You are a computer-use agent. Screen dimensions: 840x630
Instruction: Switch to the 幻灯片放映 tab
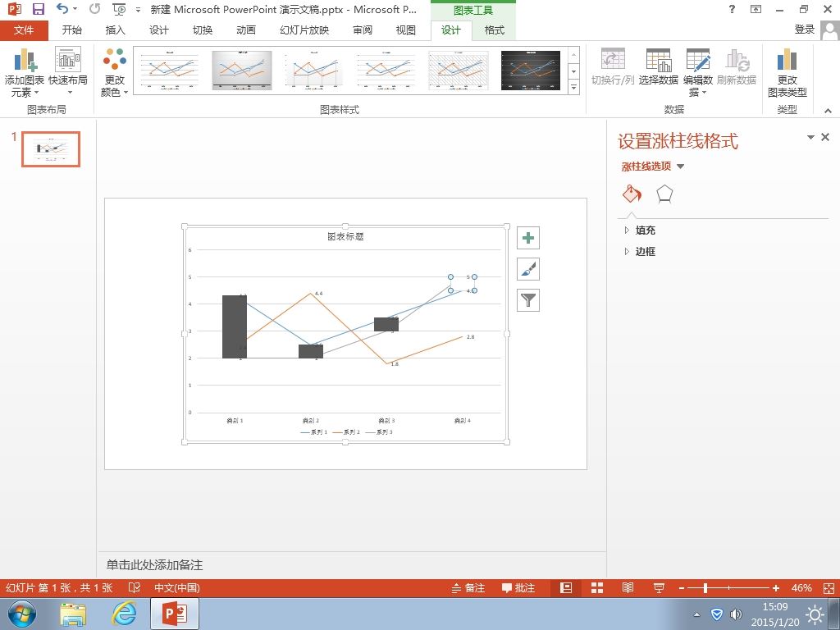tap(304, 30)
